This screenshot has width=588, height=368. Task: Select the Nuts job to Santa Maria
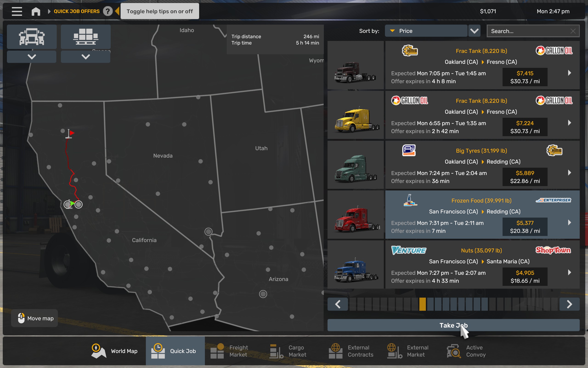482,264
